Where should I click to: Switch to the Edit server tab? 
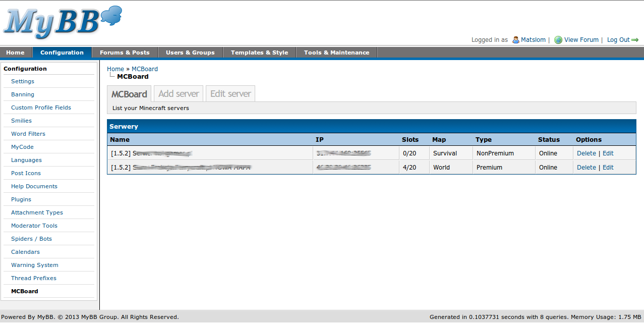[x=230, y=94]
